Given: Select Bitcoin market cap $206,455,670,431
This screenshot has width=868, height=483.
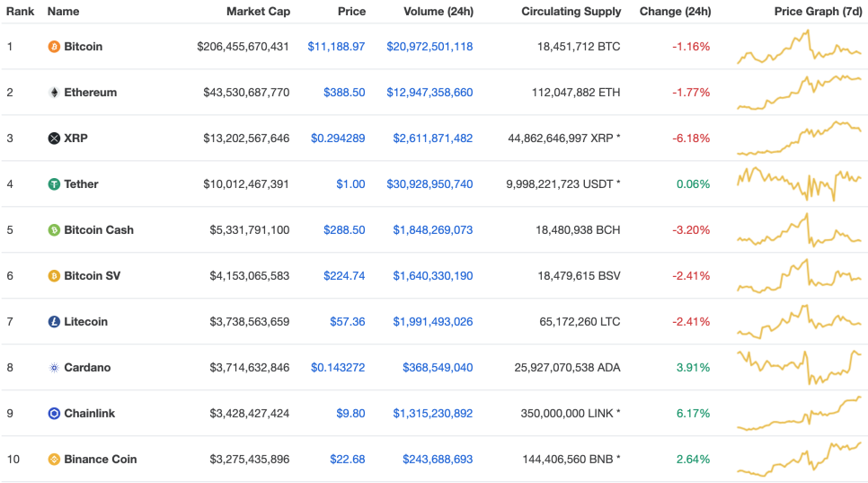Looking at the screenshot, I should click(x=243, y=47).
